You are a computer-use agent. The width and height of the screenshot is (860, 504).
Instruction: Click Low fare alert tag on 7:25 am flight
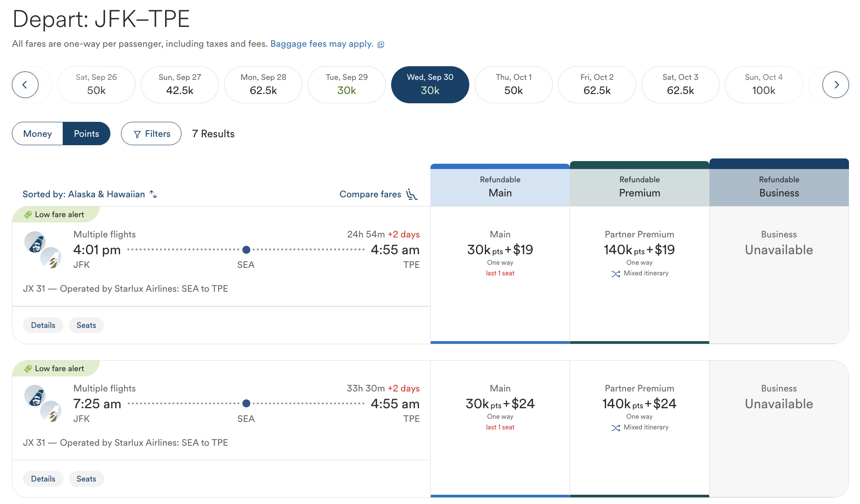click(56, 369)
